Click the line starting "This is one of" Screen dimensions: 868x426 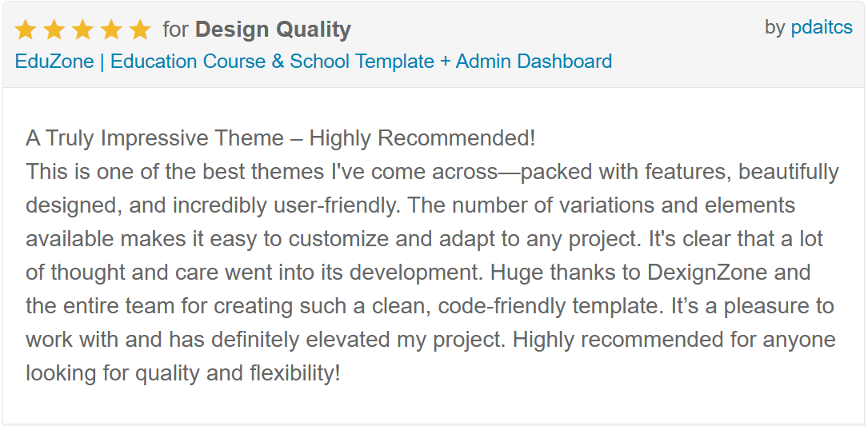[x=432, y=172]
